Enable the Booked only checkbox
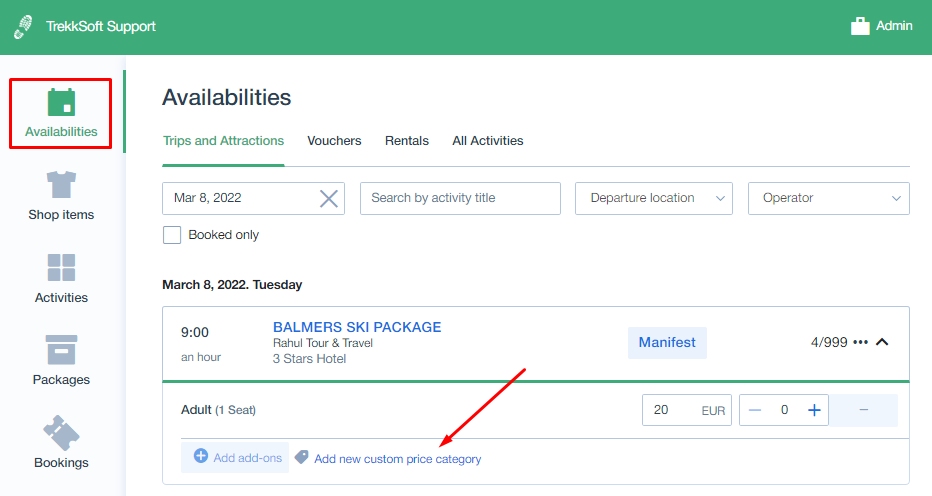This screenshot has width=932, height=496. click(172, 235)
